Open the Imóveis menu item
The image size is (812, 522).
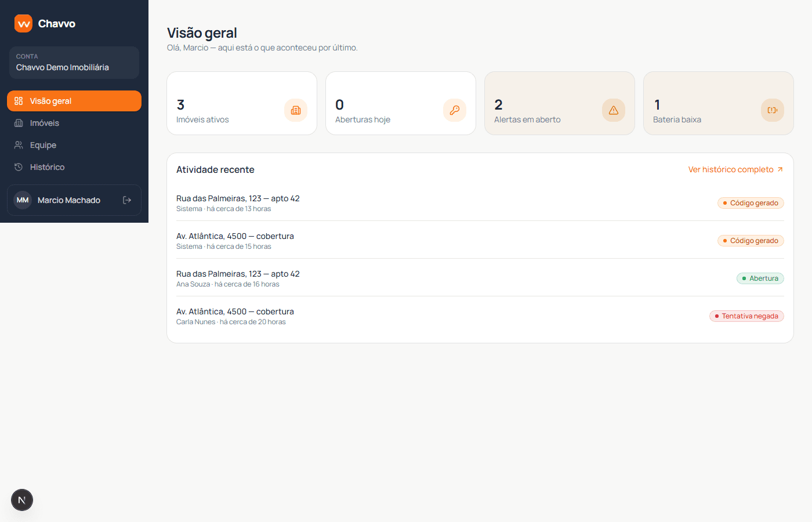point(74,123)
